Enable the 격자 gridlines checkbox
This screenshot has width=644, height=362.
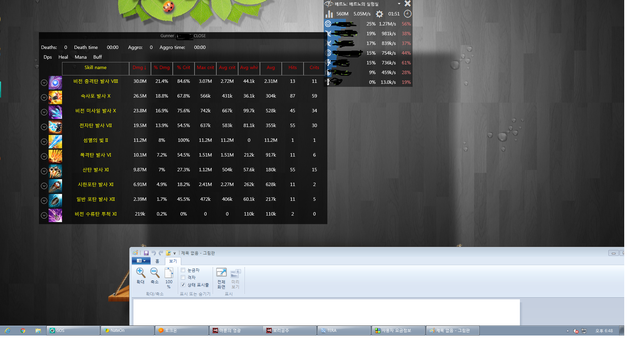click(183, 278)
